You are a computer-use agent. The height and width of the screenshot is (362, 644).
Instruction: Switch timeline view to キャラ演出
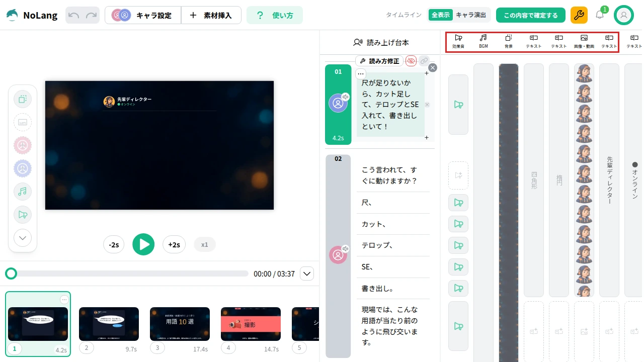471,15
